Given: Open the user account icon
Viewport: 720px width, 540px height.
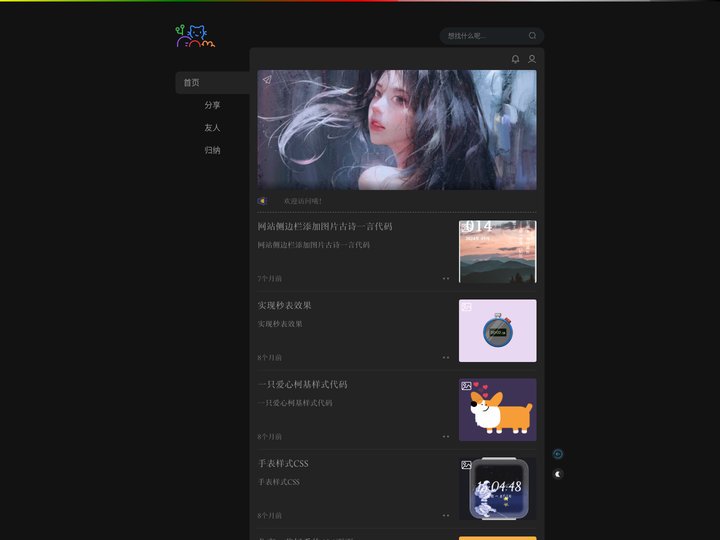Looking at the screenshot, I should pyautogui.click(x=532, y=59).
